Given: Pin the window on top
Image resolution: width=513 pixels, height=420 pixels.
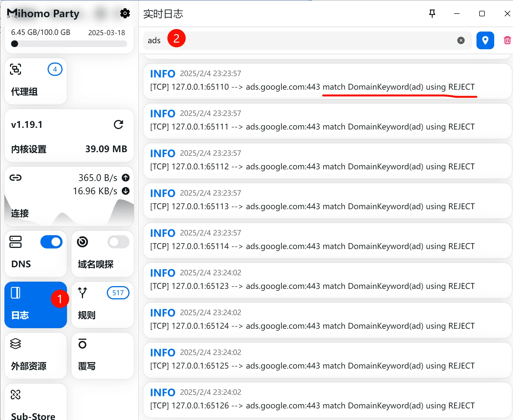Looking at the screenshot, I should [x=432, y=13].
